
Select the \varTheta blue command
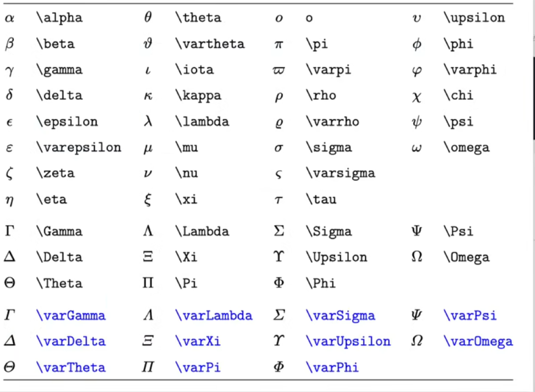point(71,367)
